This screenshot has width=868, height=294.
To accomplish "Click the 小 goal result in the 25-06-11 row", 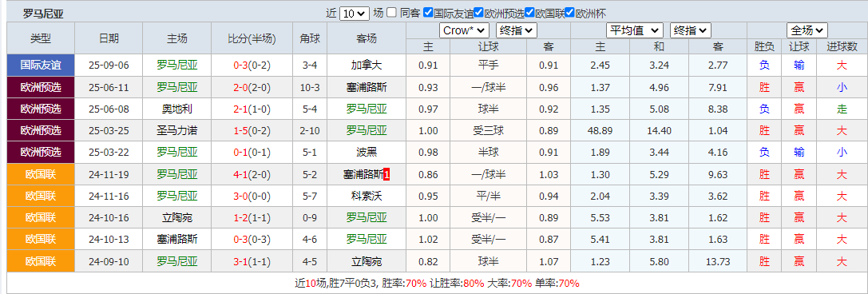I will point(842,87).
